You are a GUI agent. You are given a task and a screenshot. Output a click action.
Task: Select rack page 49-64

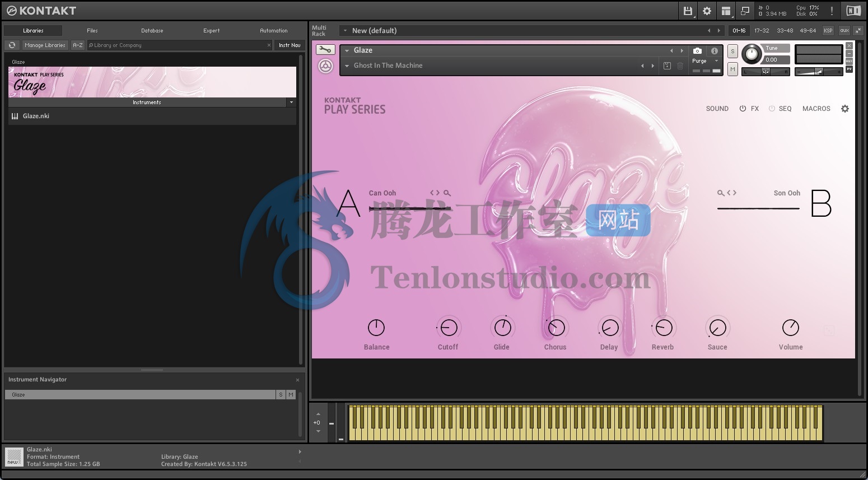(808, 30)
